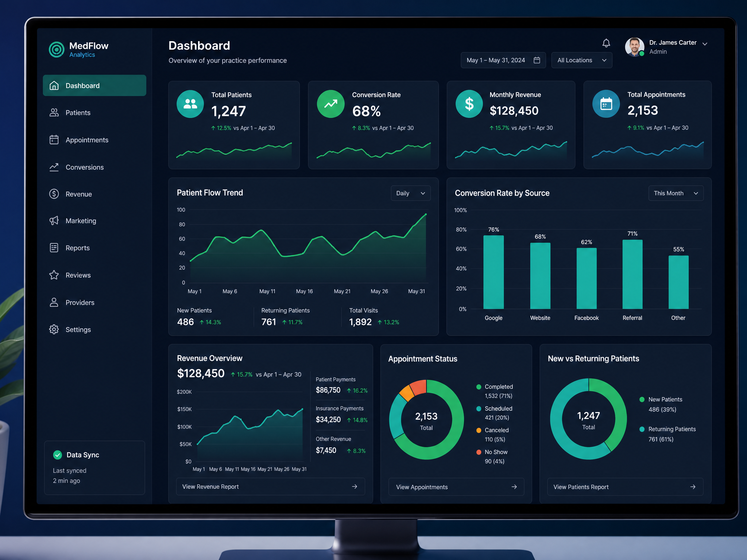This screenshot has height=560, width=747.
Task: Click the Appointment Status donut center 2,153 Total
Action: click(426, 421)
